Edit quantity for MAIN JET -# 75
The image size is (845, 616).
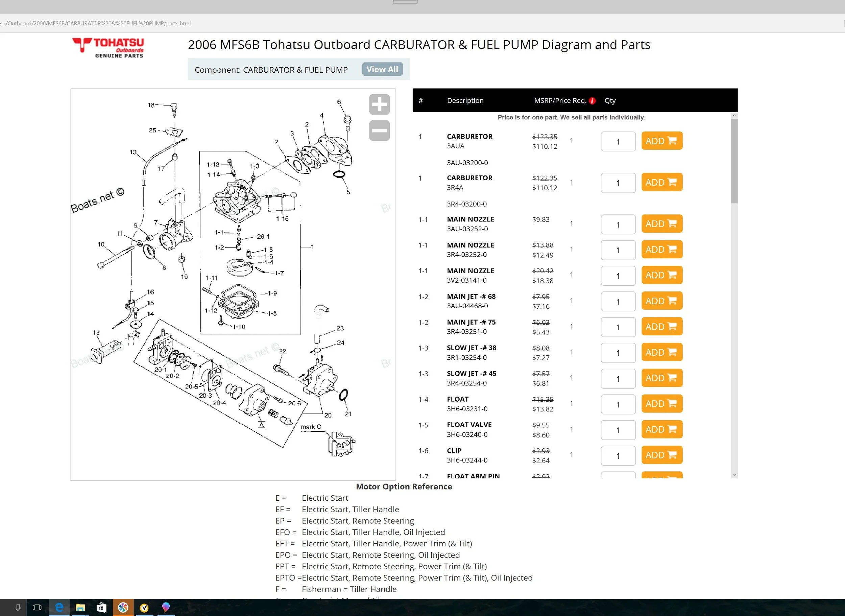click(618, 327)
